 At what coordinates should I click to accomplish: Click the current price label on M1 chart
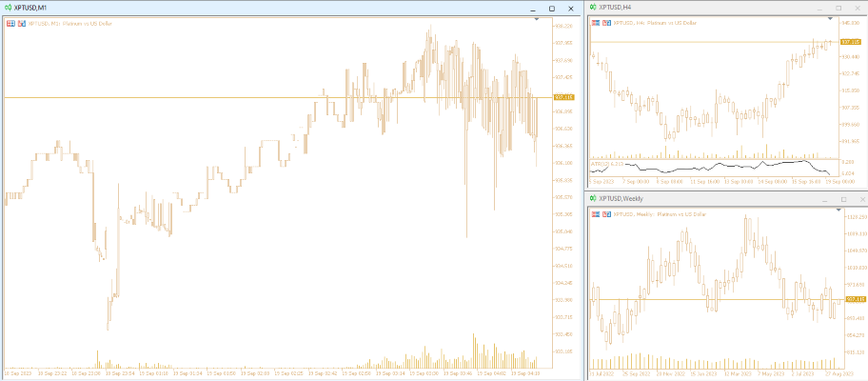[x=563, y=97]
